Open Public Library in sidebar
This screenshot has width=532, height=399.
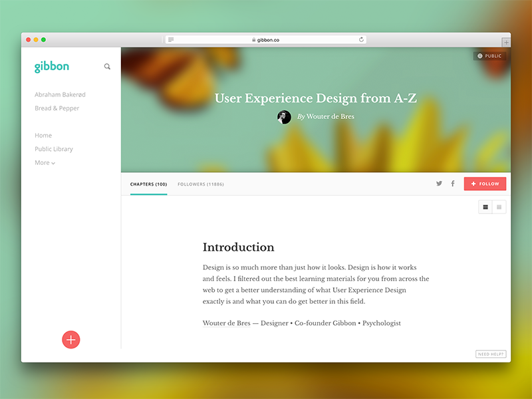(54, 149)
